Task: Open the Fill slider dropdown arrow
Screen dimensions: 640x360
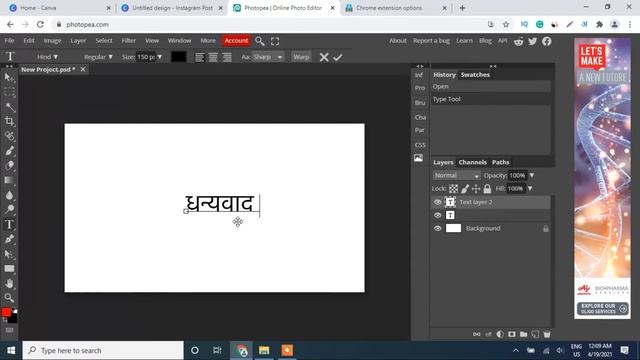Action: [530, 189]
